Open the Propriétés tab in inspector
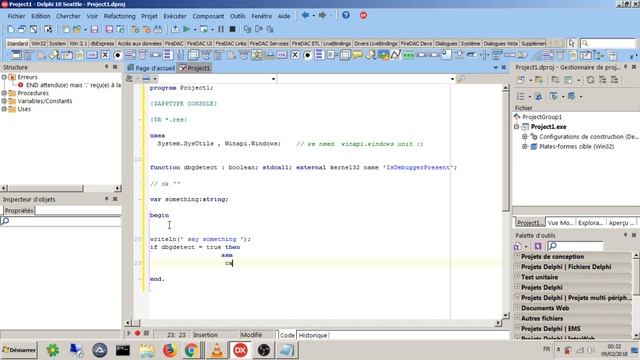 pos(19,211)
